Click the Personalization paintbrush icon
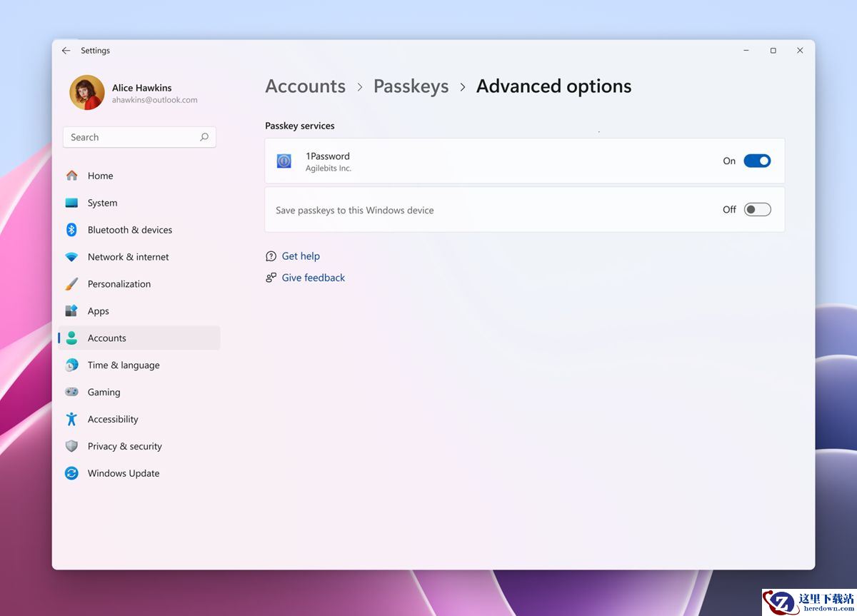Image resolution: width=857 pixels, height=616 pixels. click(71, 284)
